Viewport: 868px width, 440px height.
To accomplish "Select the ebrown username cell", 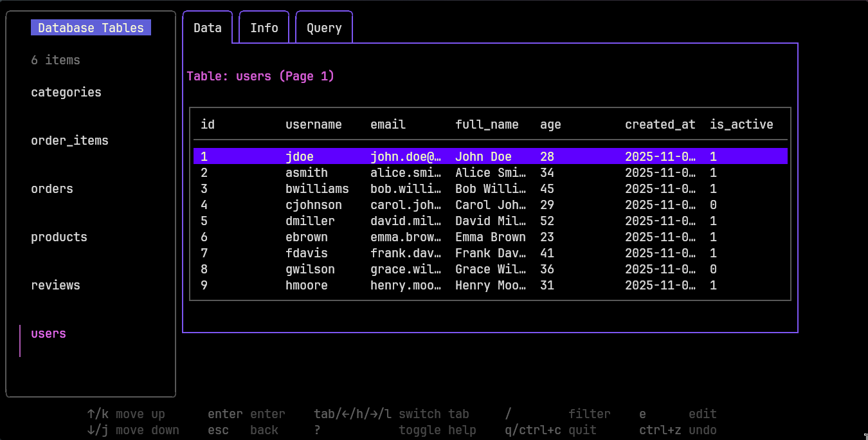I will [307, 237].
